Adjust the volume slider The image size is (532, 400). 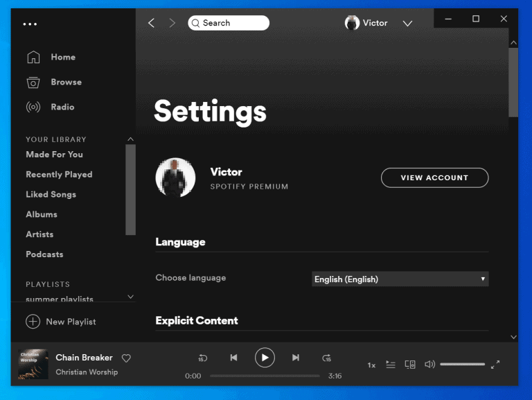(x=463, y=365)
